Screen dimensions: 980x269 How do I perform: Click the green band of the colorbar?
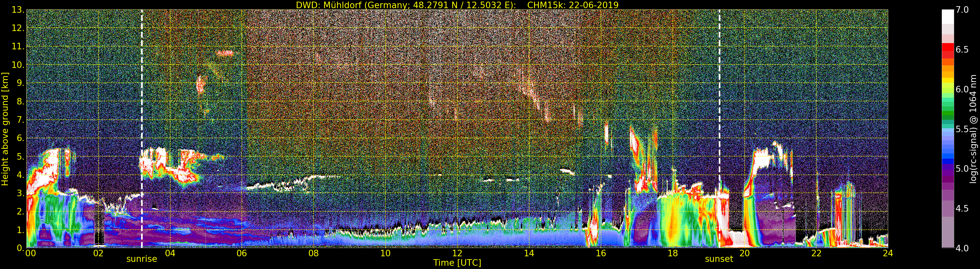948,113
